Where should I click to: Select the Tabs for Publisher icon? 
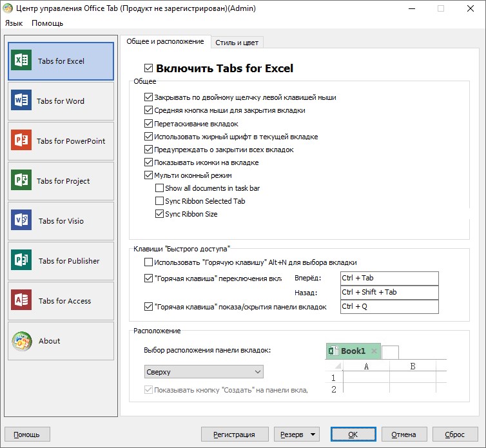click(x=21, y=260)
